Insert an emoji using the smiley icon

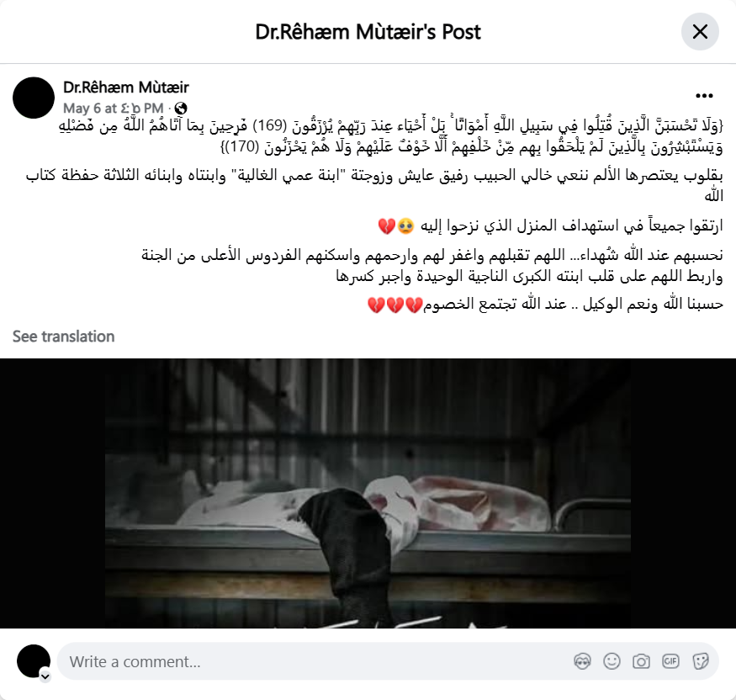[612, 661]
